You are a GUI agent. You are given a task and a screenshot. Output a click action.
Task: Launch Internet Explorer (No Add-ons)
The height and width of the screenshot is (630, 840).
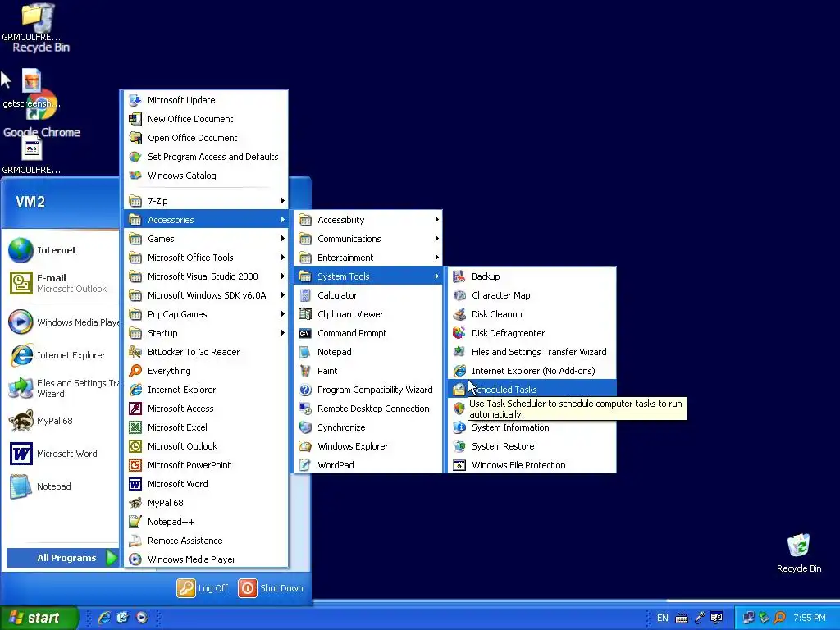coord(532,370)
